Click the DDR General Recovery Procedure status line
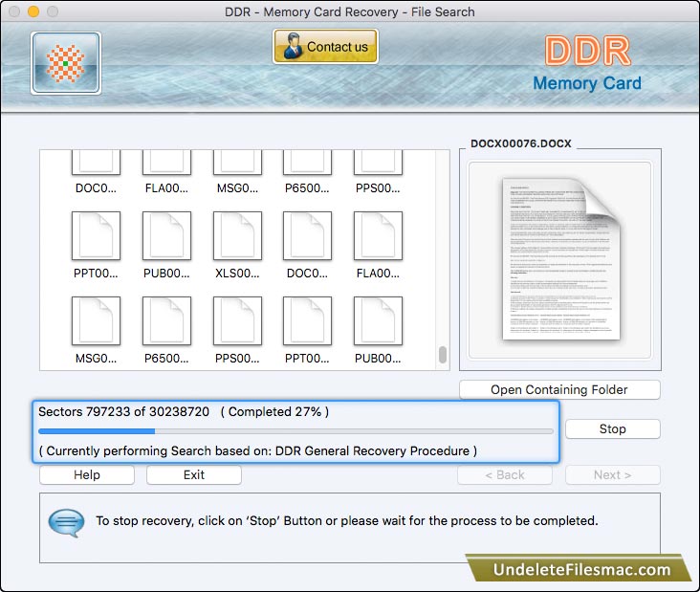700x592 pixels. (x=257, y=450)
